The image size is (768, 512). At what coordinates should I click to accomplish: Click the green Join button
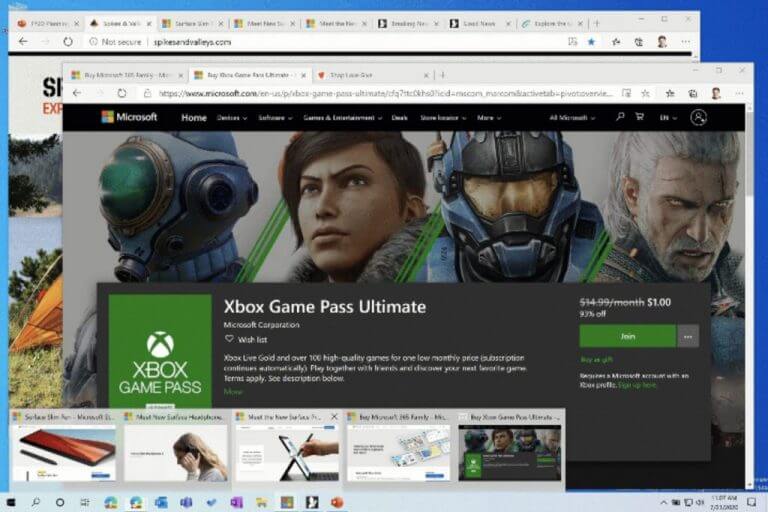point(627,337)
